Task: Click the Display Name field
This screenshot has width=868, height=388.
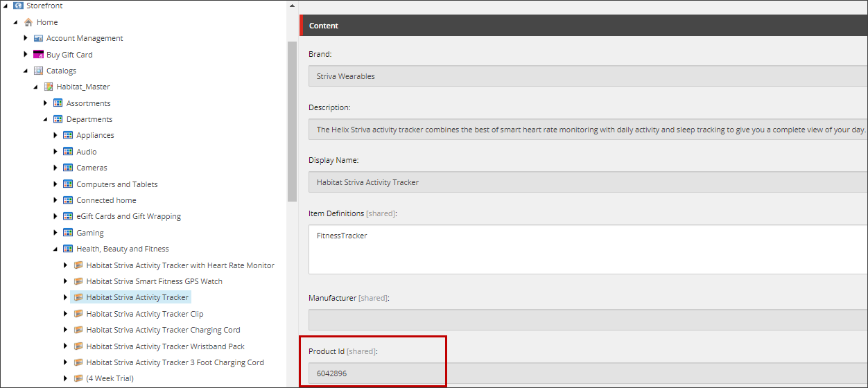Action: (588, 182)
